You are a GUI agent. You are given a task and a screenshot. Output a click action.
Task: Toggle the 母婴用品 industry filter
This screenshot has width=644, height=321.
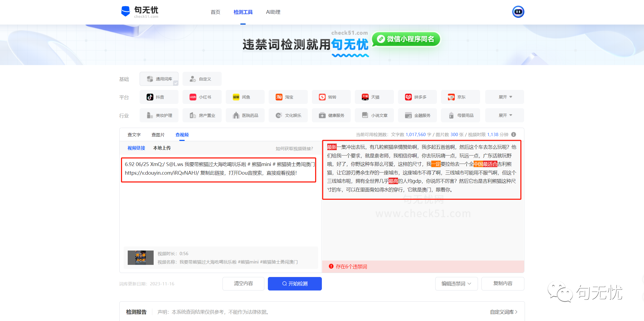(x=460, y=115)
